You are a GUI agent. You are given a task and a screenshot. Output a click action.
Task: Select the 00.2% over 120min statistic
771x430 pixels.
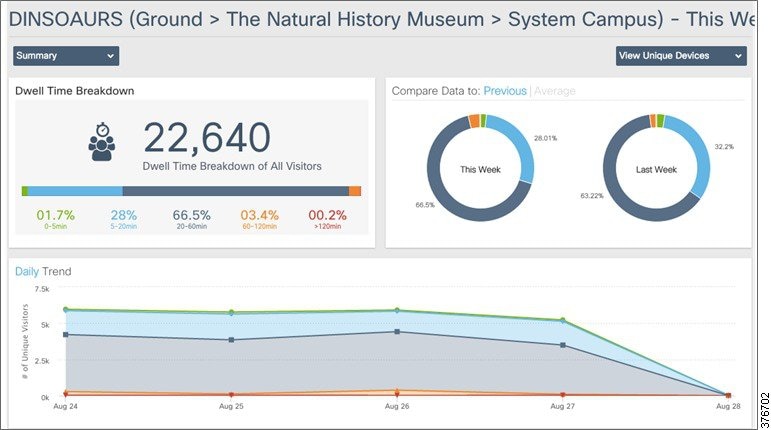coord(328,218)
